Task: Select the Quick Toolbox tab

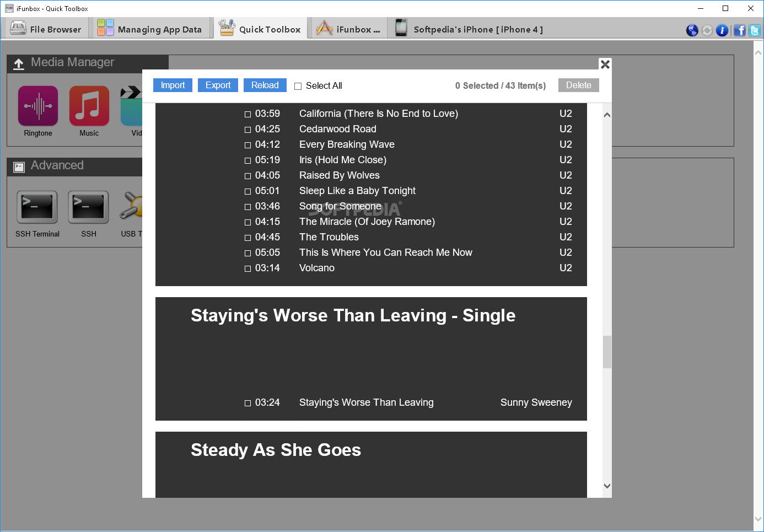Action: point(260,29)
